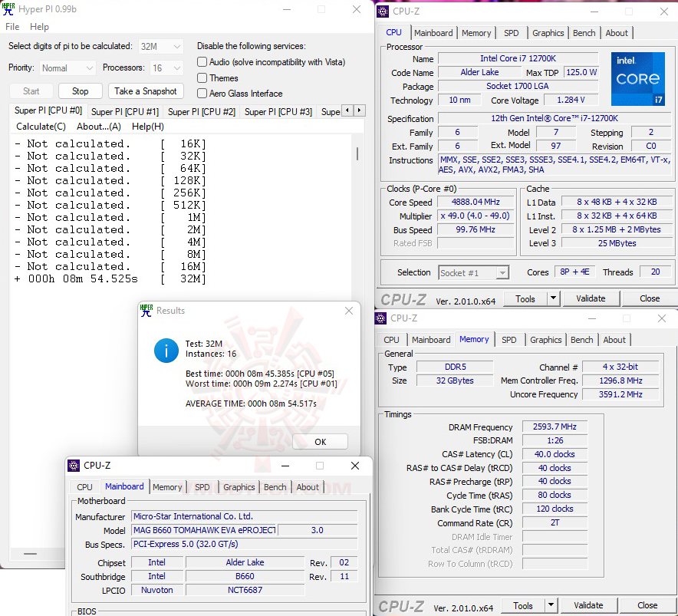Viewport: 678px width, 616px height.
Task: Click Close button in top CPU-Z window
Action: (650, 298)
